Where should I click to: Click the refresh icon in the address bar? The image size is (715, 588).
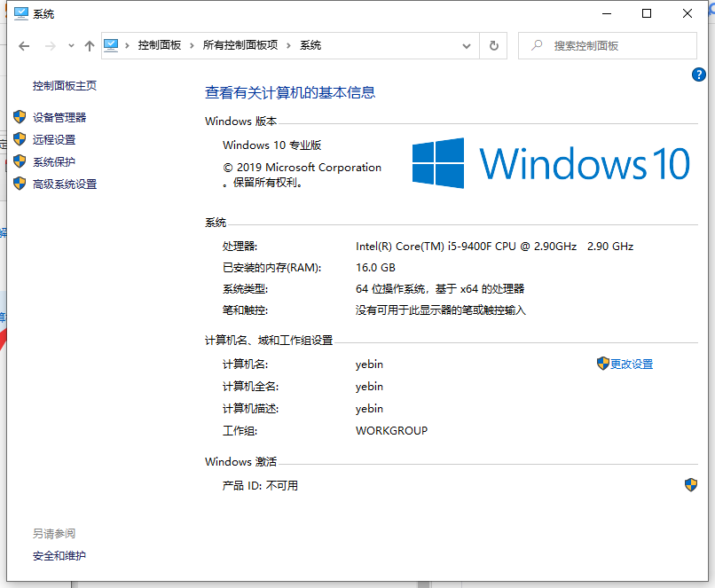(494, 45)
